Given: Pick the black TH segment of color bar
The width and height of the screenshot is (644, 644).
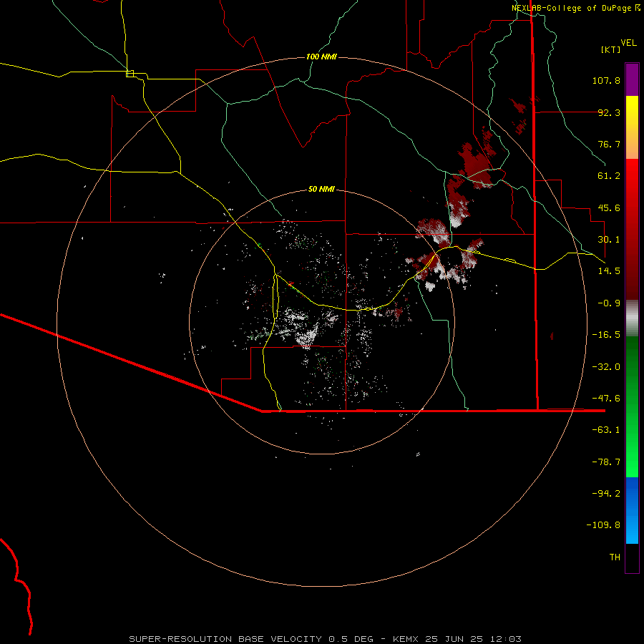Looking at the screenshot, I should point(632,558).
